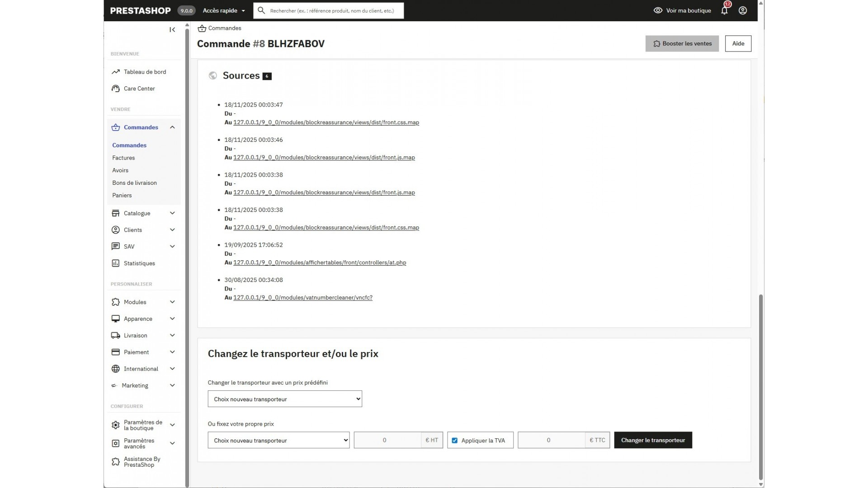Viewport: 868px width, 488px height.
Task: Open predefined price carrier dropdown
Action: click(285, 399)
